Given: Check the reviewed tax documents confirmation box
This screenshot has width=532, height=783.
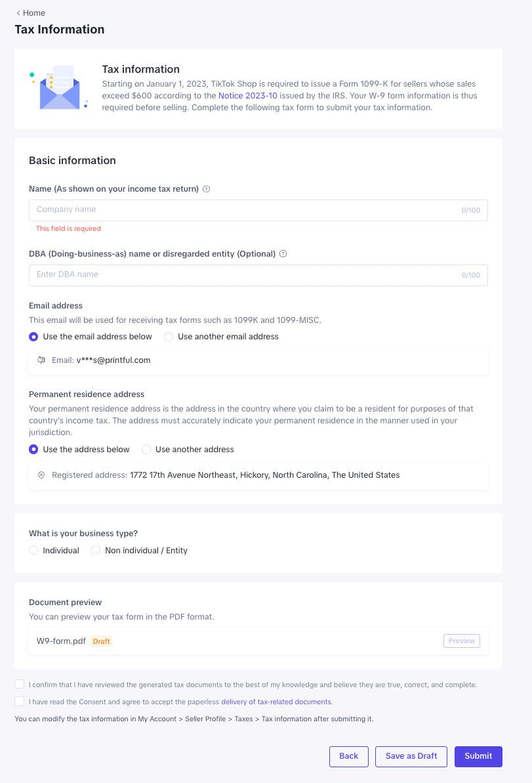Looking at the screenshot, I should (x=20, y=684).
